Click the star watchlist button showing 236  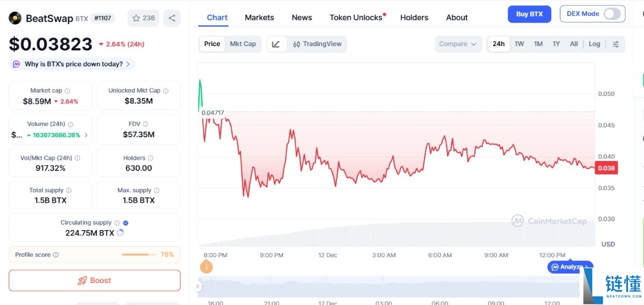pos(143,18)
